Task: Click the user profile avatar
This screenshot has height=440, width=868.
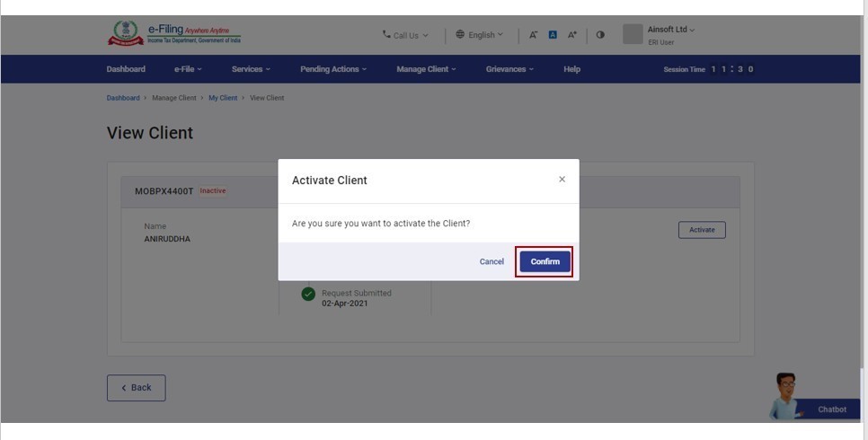Action: 633,34
